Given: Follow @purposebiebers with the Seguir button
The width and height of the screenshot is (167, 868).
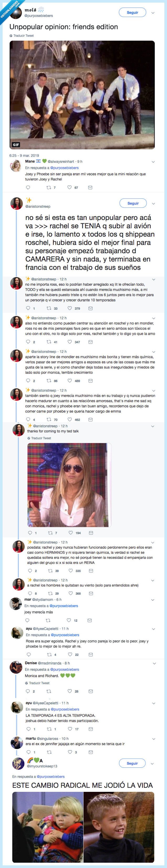Looking at the screenshot, I should point(132,12).
